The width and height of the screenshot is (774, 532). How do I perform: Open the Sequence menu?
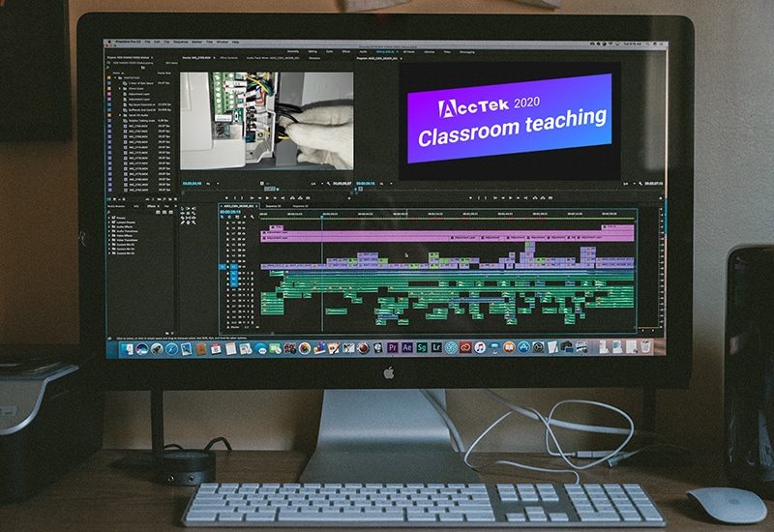click(x=181, y=42)
